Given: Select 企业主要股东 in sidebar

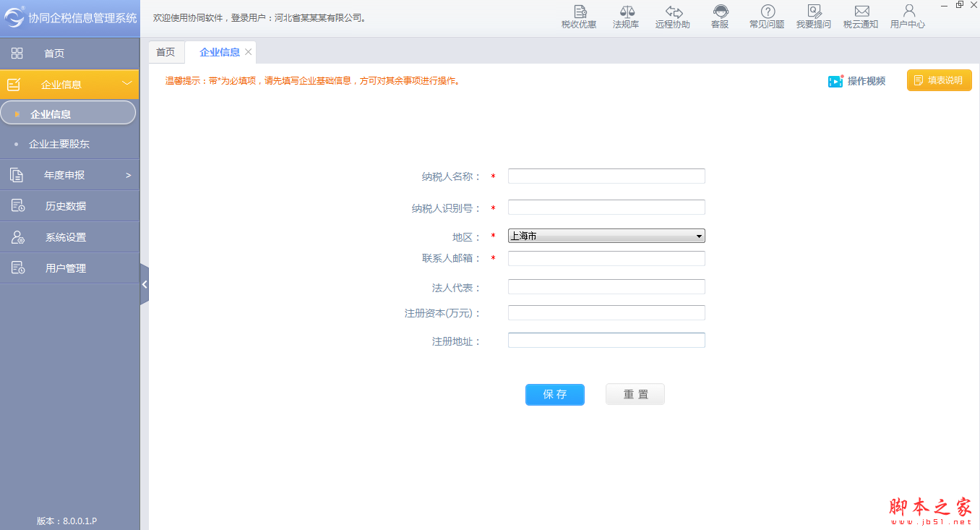Looking at the screenshot, I should pyautogui.click(x=59, y=144).
